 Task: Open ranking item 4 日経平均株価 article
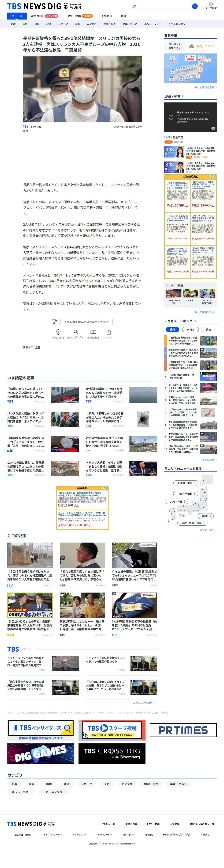[190, 376]
